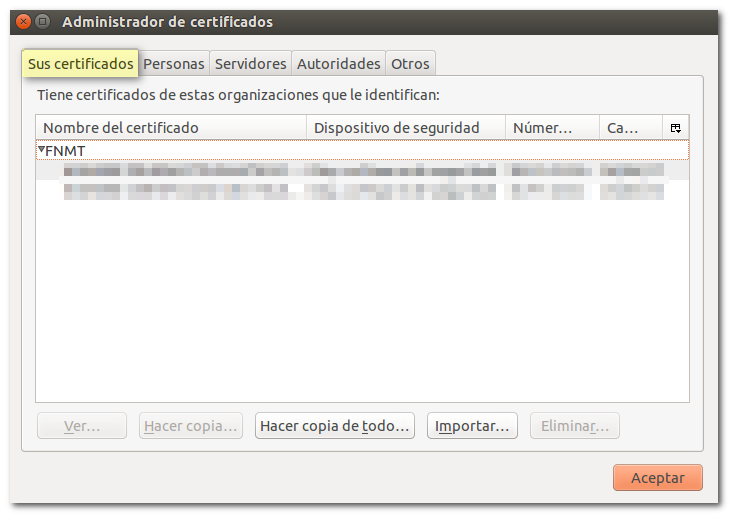The image size is (729, 514).
Task: Switch to the Autoridades tab
Action: click(338, 64)
